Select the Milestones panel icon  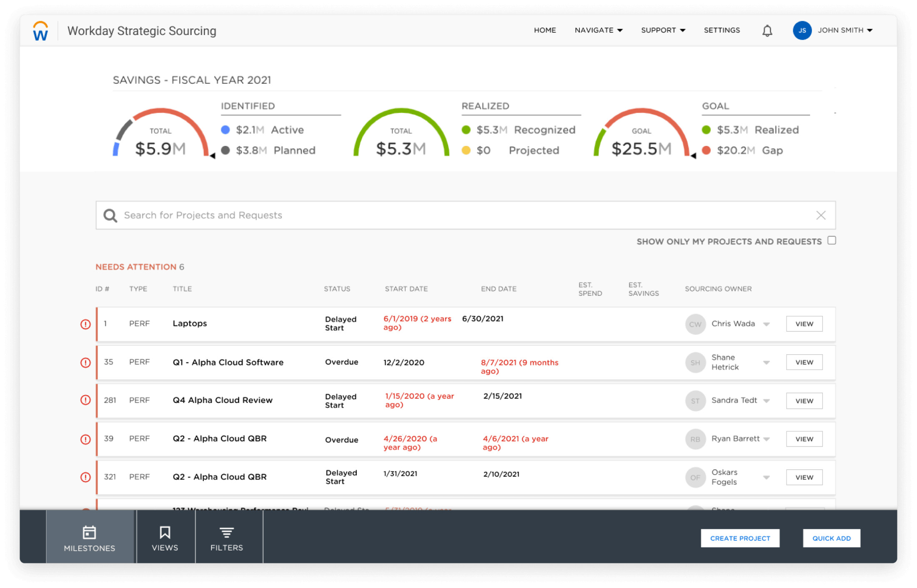(89, 532)
